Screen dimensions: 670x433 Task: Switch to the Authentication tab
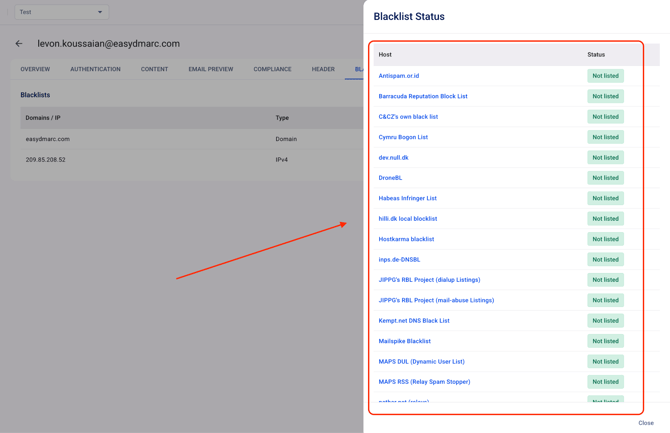point(95,69)
